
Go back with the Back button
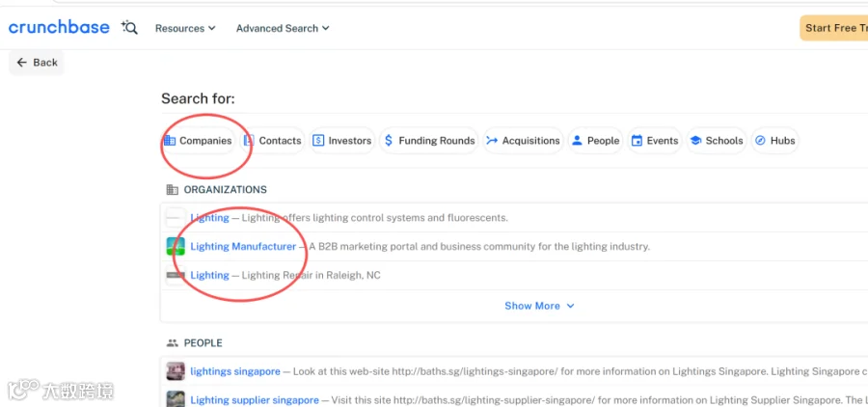pyautogui.click(x=37, y=63)
